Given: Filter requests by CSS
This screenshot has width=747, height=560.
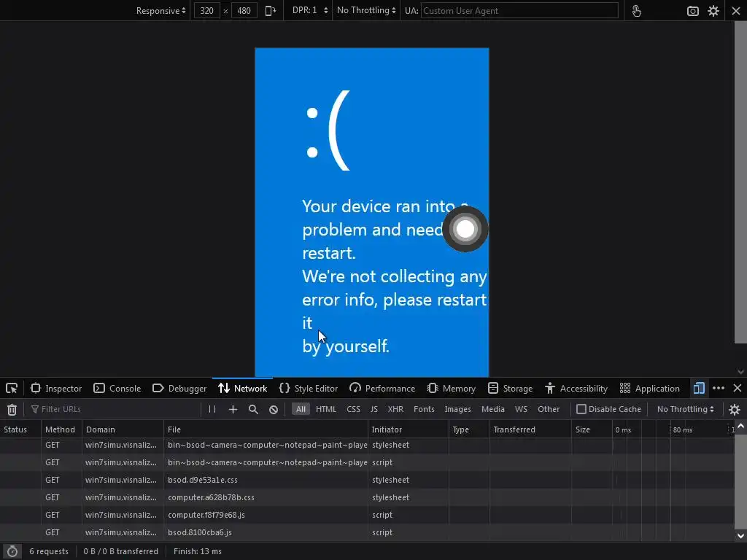Looking at the screenshot, I should [x=354, y=409].
